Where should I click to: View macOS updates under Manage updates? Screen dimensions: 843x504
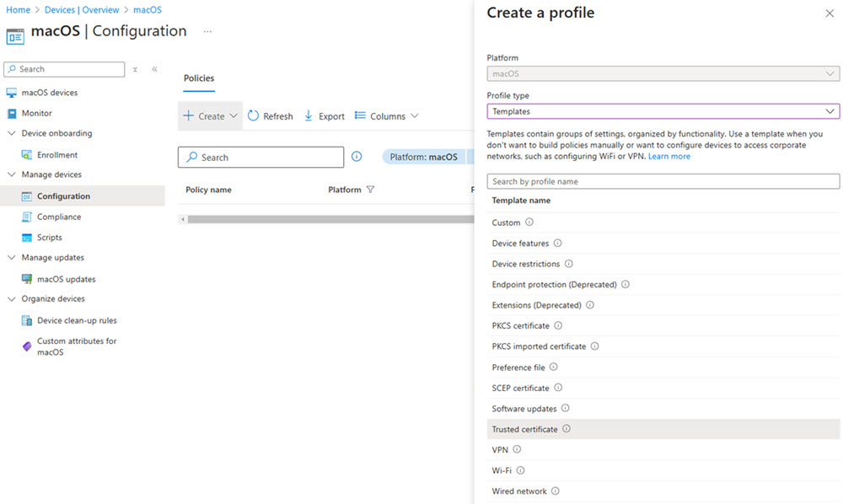(x=65, y=278)
